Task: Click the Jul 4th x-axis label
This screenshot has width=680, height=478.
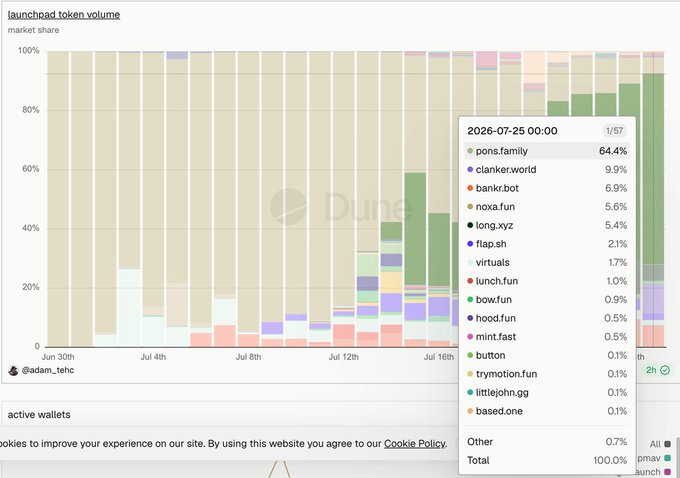Action: point(153,357)
